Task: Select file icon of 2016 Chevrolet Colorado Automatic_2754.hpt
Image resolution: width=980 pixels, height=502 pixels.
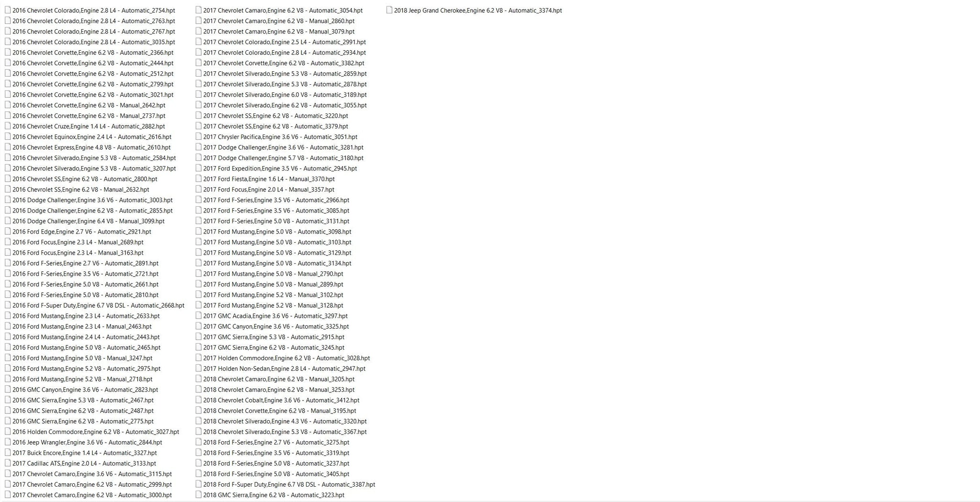Action: pyautogui.click(x=8, y=10)
